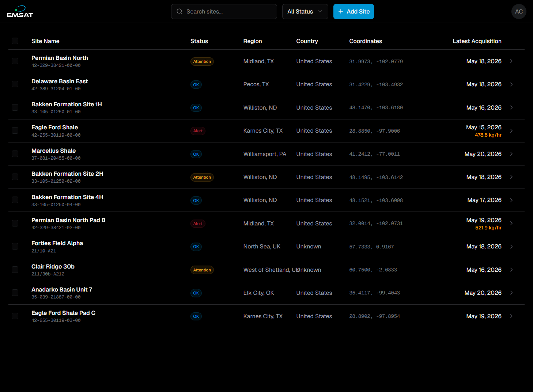Viewport: 533px width, 392px height.
Task: Check the Delaware Basin East row checkbox
Action: (x=15, y=84)
